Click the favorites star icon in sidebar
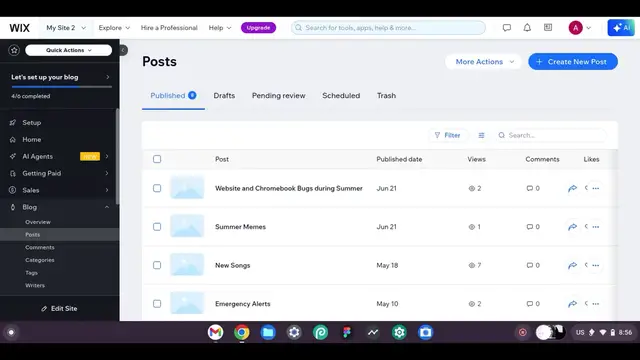This screenshot has width=640, height=360. (x=14, y=50)
